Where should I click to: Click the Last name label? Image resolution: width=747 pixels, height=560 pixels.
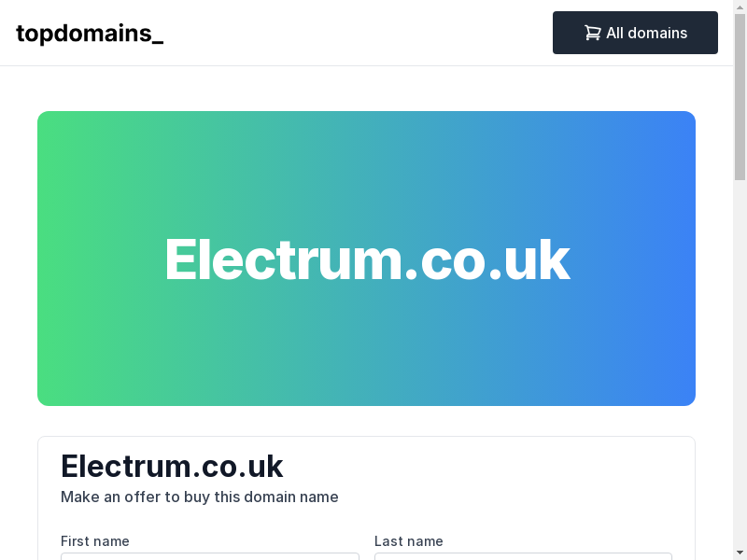[x=409, y=541]
